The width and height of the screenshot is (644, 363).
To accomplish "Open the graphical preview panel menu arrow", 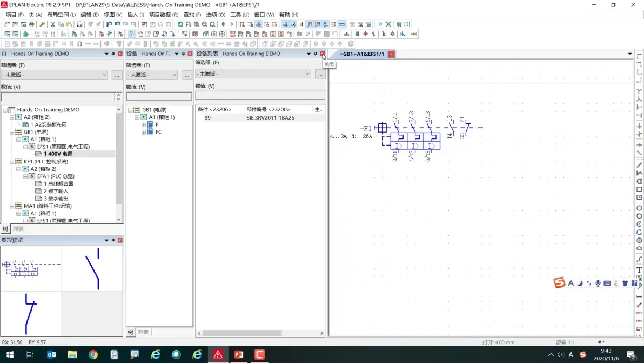I will coord(106,240).
